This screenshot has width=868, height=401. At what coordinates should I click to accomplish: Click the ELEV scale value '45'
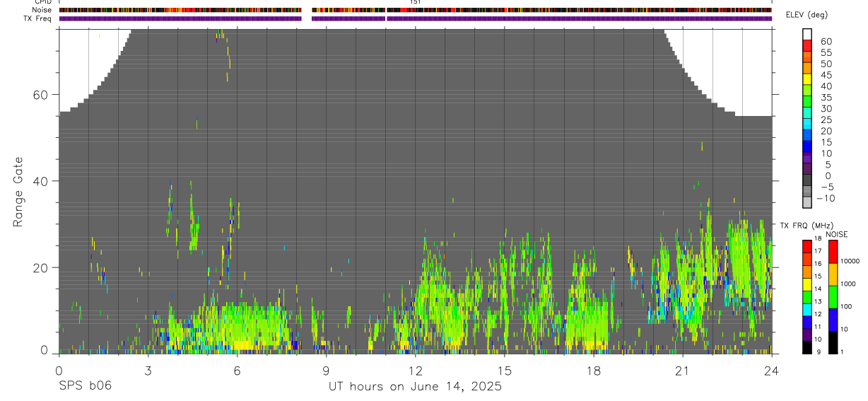[x=826, y=75]
